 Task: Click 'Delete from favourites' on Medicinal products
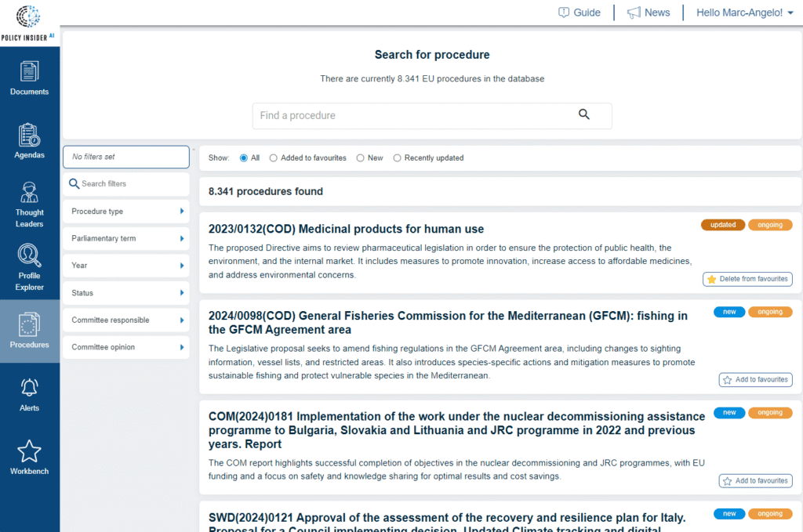(747, 279)
